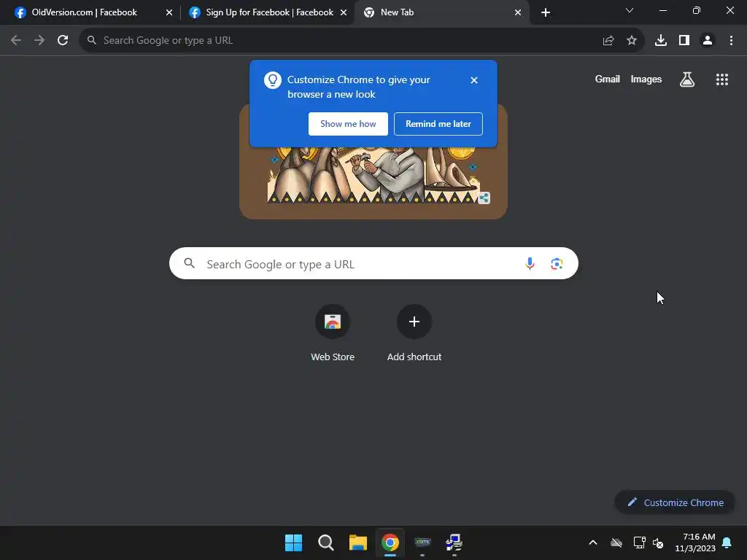Close the Sign Up for Facebook tab
This screenshot has width=747, height=560.
(x=344, y=12)
